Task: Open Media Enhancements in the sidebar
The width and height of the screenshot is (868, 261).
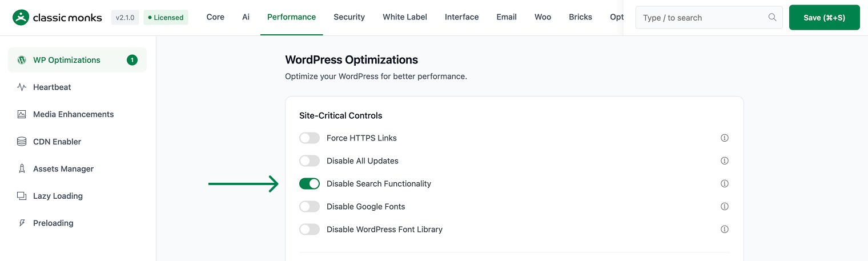Action: tap(77, 114)
